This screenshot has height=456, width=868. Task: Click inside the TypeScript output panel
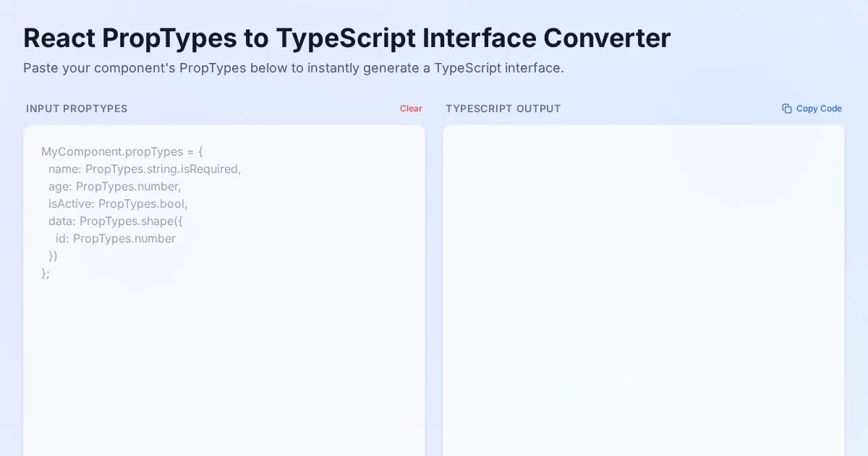(643, 290)
